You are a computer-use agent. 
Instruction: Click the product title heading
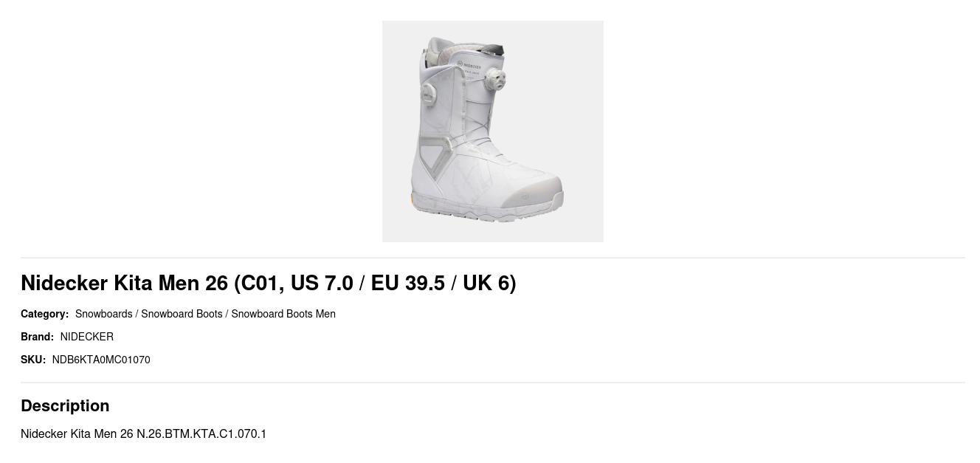pos(269,283)
